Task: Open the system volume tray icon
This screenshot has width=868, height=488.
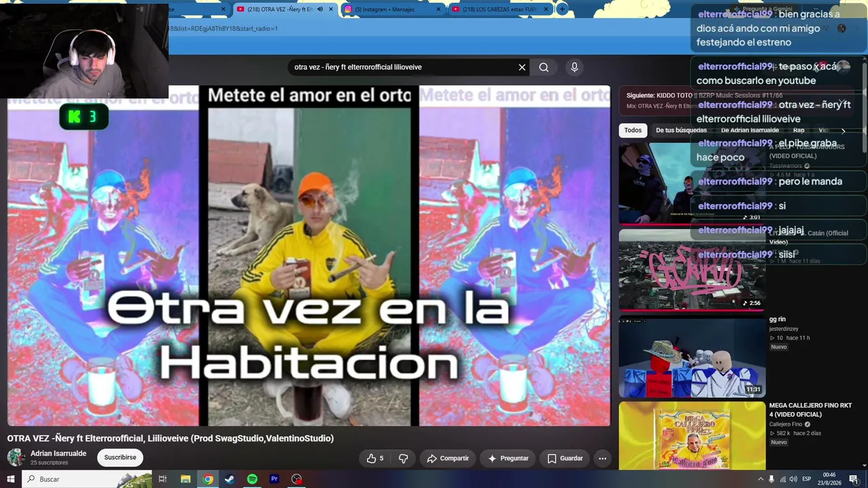Action: tap(793, 479)
